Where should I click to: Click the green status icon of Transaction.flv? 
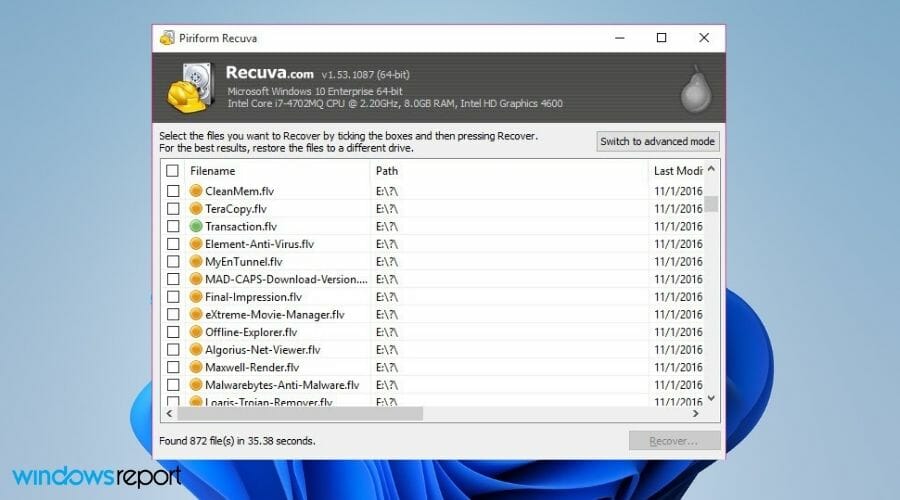(x=196, y=226)
